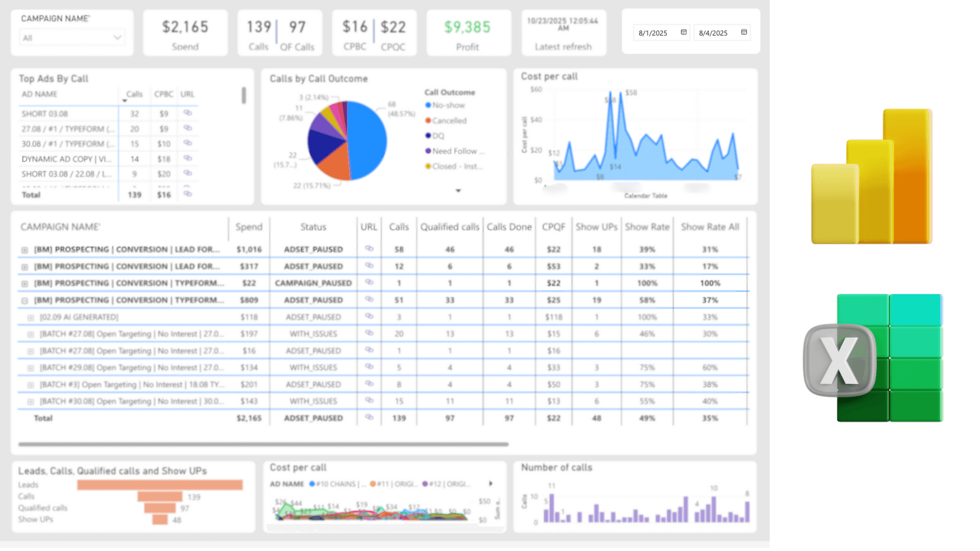Click the URL link icon on the Total campaign row

point(369,418)
